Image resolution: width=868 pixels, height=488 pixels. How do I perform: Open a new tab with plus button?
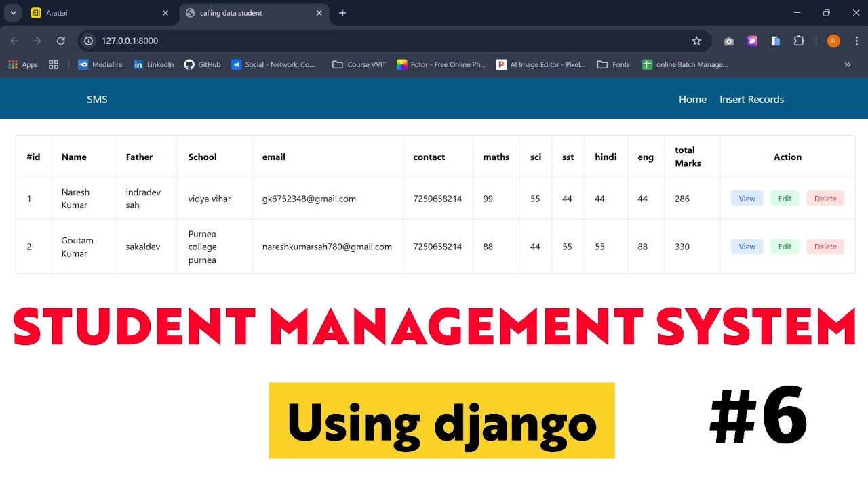(342, 13)
